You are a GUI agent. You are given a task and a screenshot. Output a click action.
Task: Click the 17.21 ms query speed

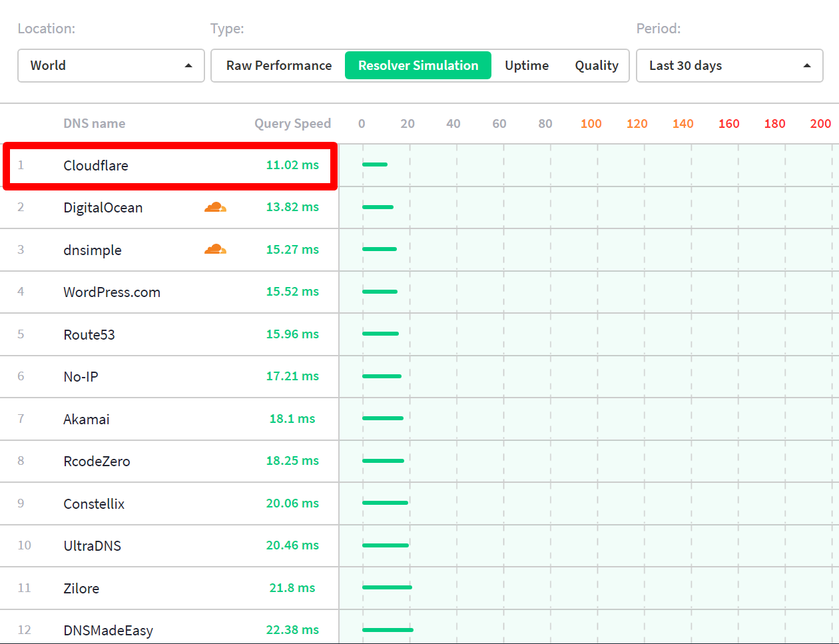pyautogui.click(x=292, y=376)
